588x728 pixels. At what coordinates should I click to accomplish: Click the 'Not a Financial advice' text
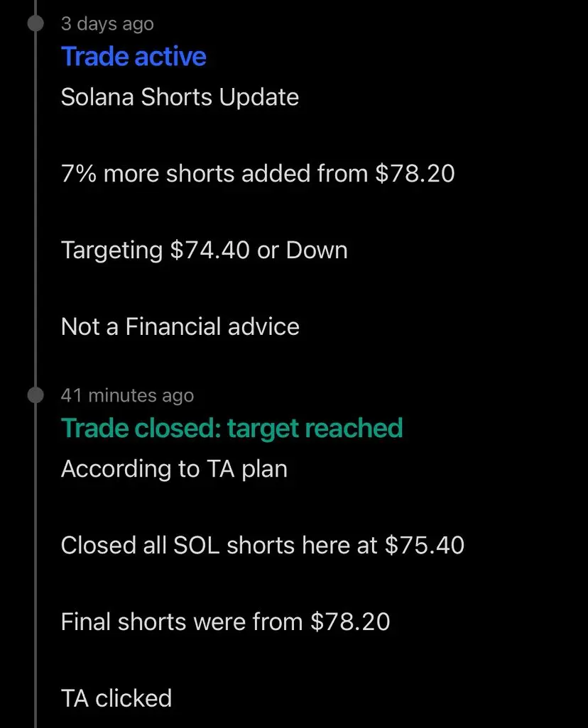(x=180, y=326)
